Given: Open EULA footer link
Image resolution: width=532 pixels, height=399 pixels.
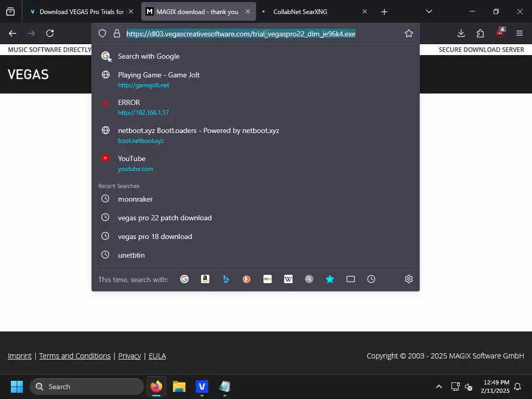Looking at the screenshot, I should point(157,356).
